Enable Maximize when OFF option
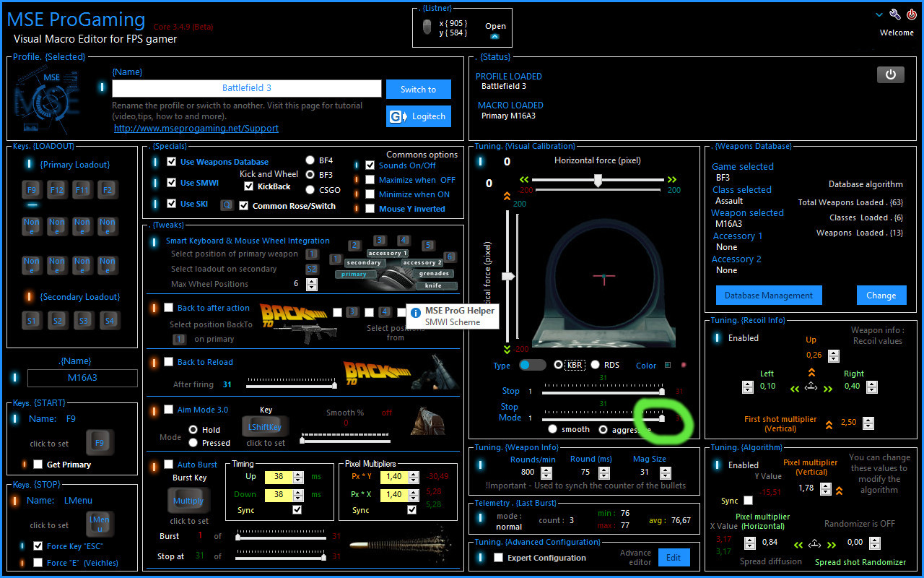The image size is (924, 578). pos(370,180)
